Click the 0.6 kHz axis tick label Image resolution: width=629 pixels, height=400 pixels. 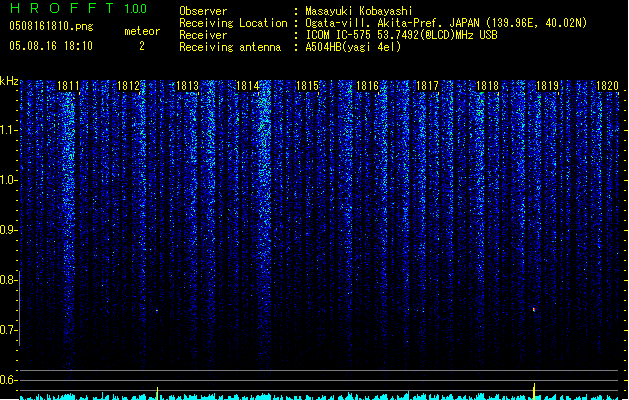[x=8, y=380]
